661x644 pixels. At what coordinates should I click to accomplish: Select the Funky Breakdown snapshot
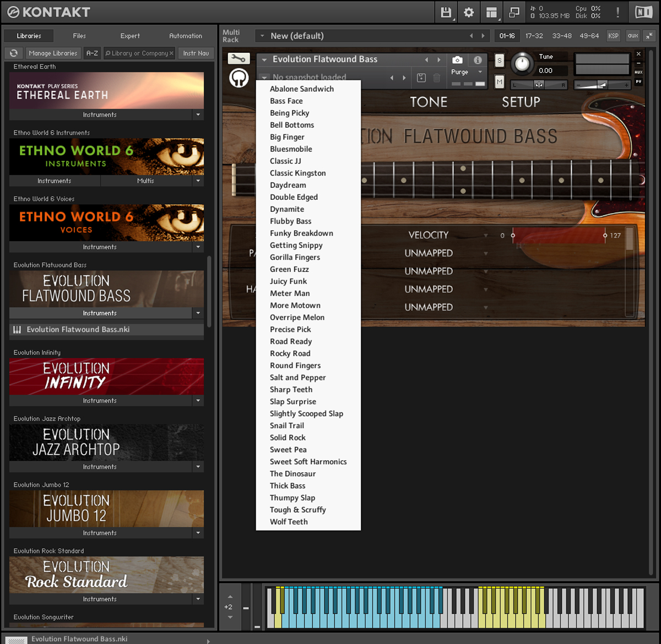point(308,233)
